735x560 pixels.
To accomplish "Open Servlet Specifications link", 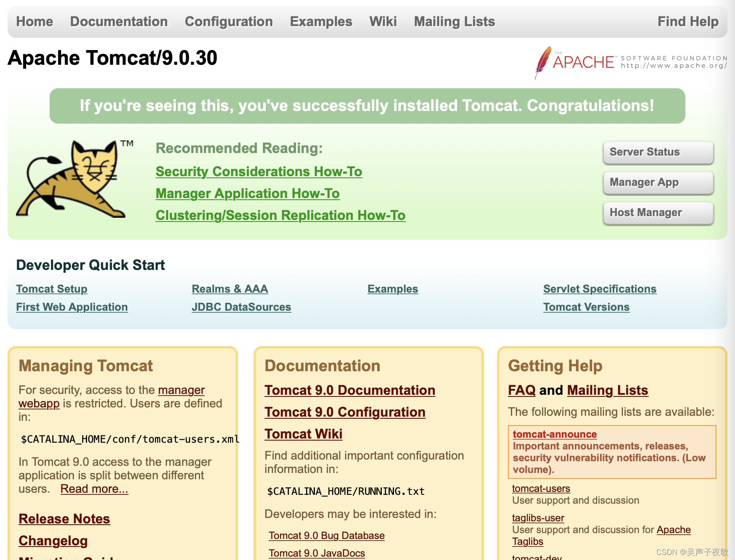I will pyautogui.click(x=600, y=289).
